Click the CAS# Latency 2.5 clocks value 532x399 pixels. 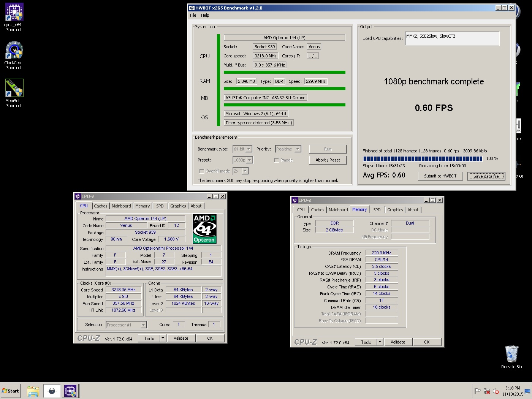tap(382, 266)
